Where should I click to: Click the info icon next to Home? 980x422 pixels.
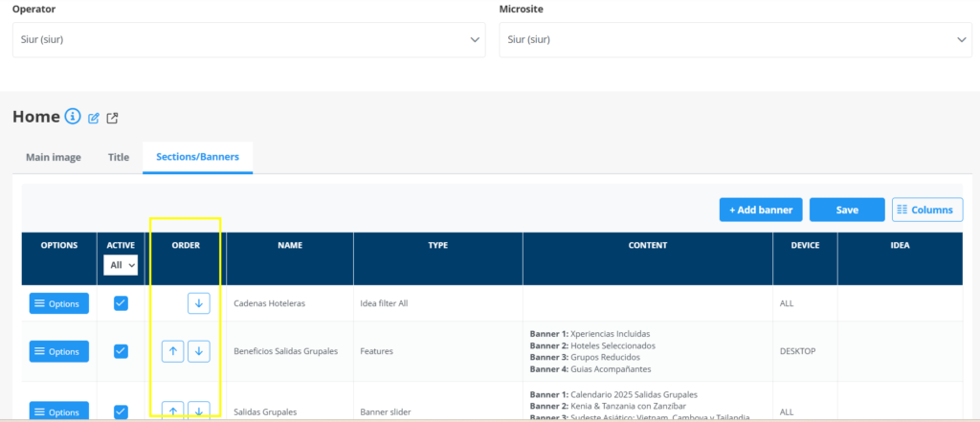click(73, 117)
